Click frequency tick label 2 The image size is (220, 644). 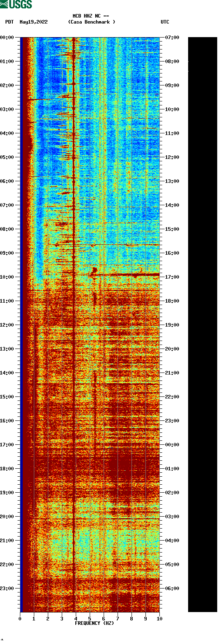coord(48,619)
